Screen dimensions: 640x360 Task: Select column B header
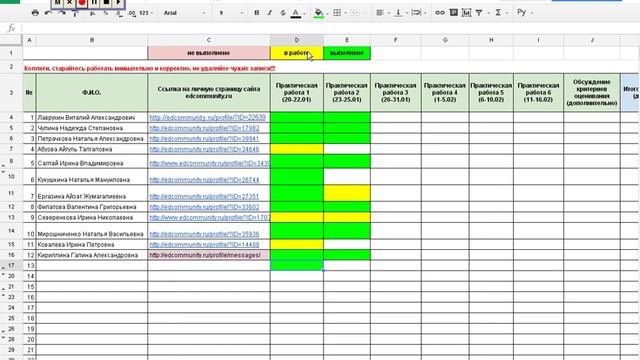click(92, 40)
